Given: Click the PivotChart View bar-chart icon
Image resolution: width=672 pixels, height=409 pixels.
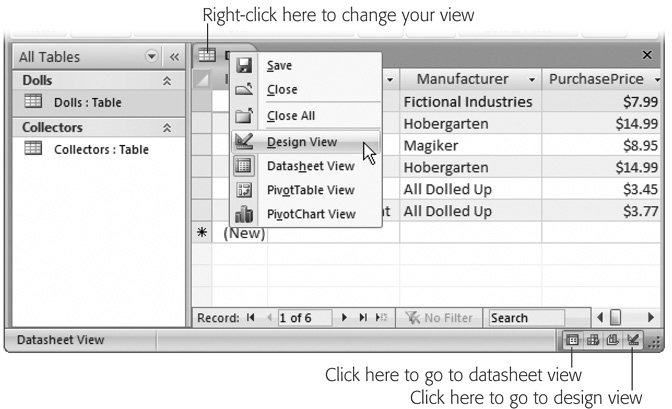Looking at the screenshot, I should click(244, 213).
